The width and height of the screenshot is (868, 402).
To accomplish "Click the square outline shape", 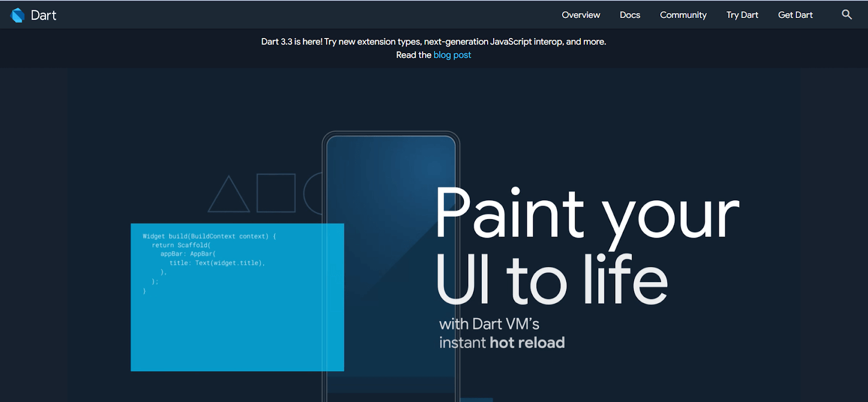I will [x=276, y=193].
